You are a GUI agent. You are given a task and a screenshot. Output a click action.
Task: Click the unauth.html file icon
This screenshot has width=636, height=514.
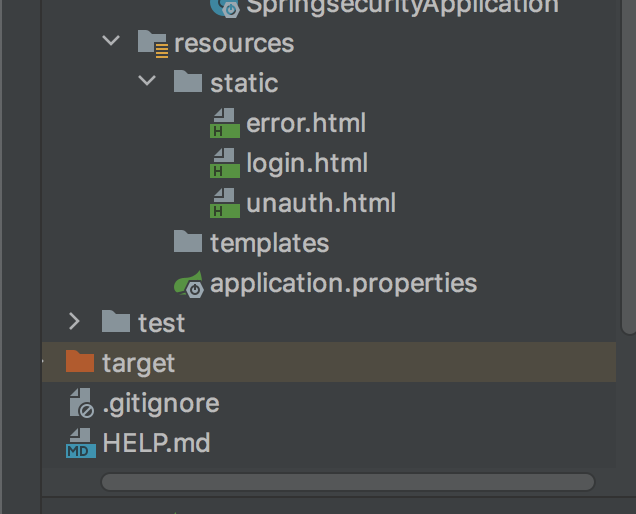point(224,203)
